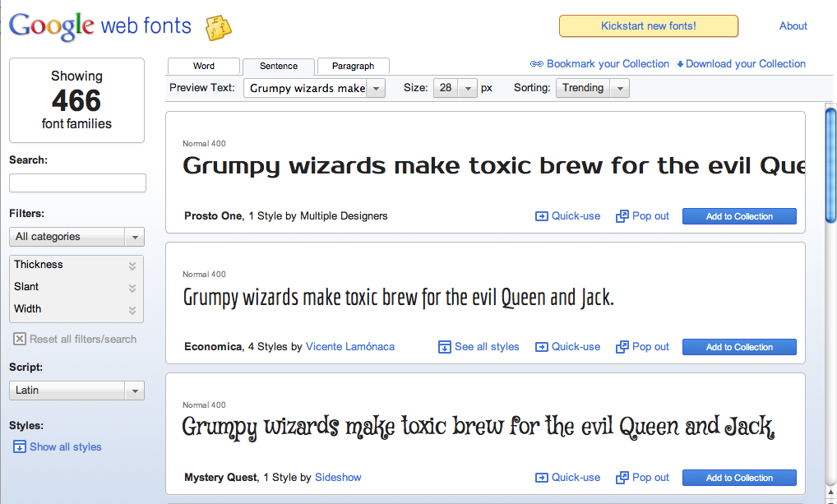Open the About link
837x504 pixels.
(793, 26)
